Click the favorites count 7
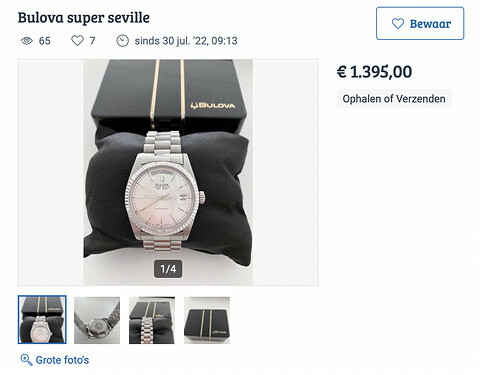Viewport: 480px width, 375px height. pos(92,41)
